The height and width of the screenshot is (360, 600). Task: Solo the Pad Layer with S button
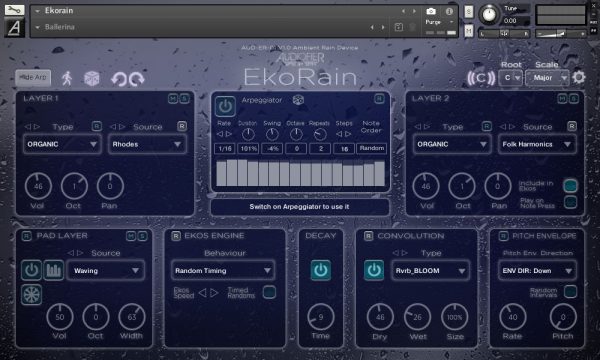pos(142,236)
